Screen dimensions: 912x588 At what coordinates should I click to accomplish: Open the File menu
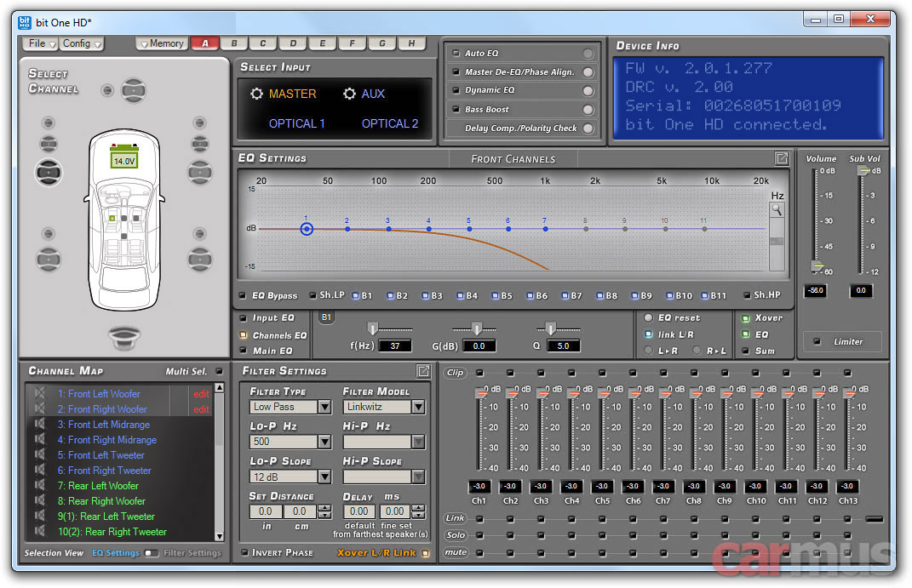(41, 43)
